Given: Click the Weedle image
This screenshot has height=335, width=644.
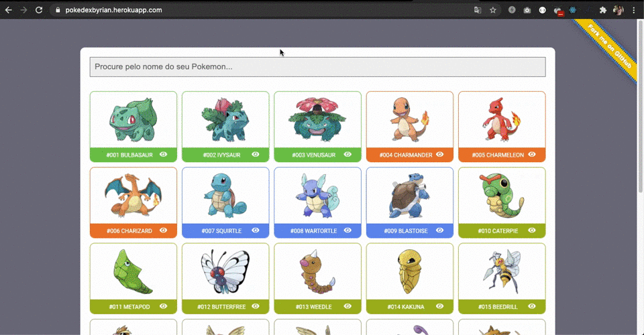Looking at the screenshot, I should [317, 271].
